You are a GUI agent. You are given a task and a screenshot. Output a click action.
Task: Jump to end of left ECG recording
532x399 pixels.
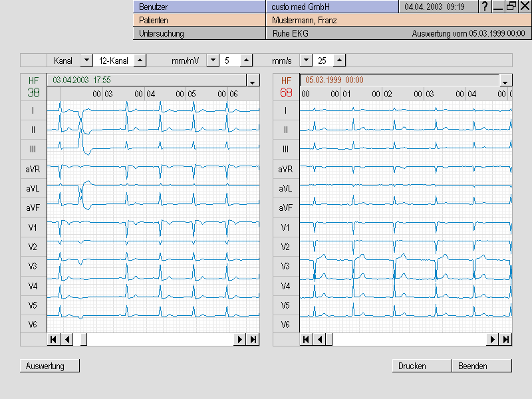[x=253, y=340]
